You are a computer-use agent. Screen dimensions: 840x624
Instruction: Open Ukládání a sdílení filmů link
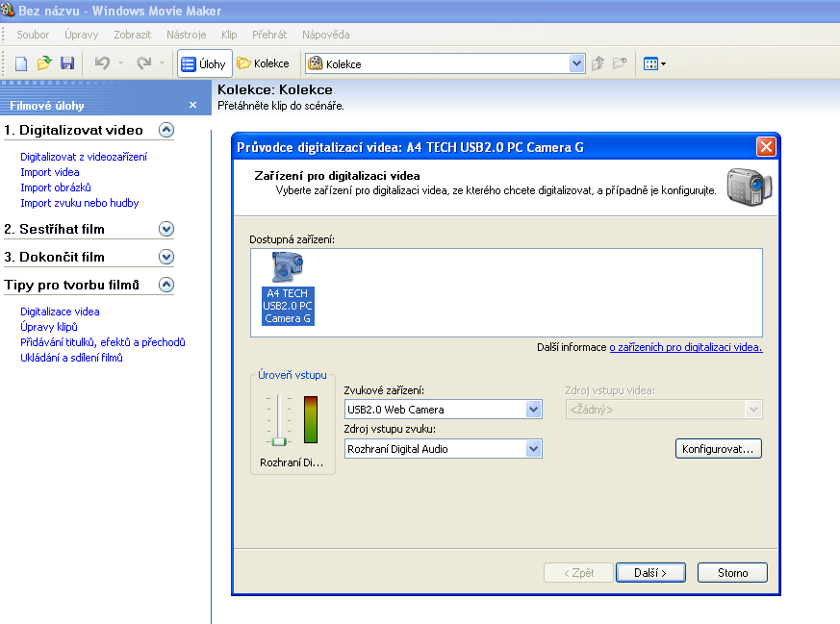point(71,358)
